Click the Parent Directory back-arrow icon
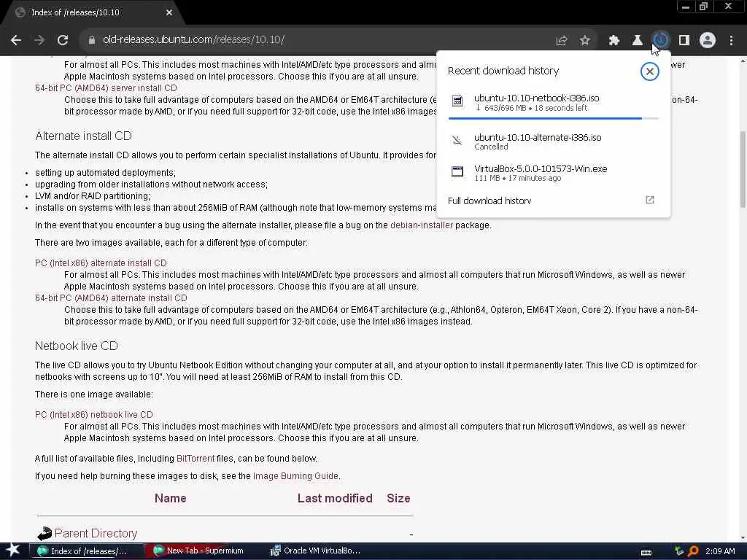Viewport: 747px width, 560px height. tap(44, 533)
